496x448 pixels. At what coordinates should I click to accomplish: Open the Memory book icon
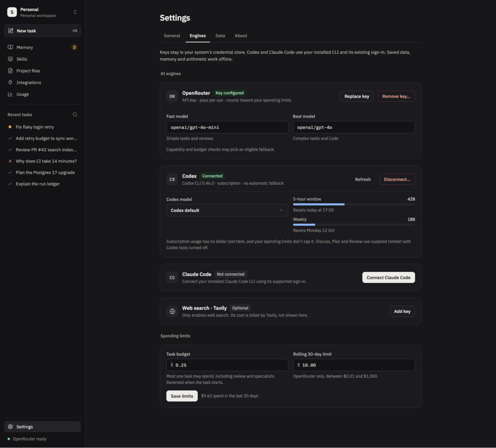(x=10, y=47)
